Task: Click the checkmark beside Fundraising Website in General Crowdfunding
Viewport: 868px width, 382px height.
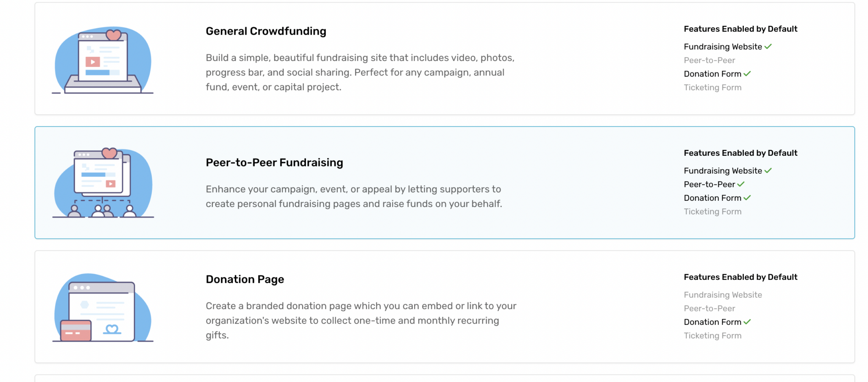Action: point(768,47)
